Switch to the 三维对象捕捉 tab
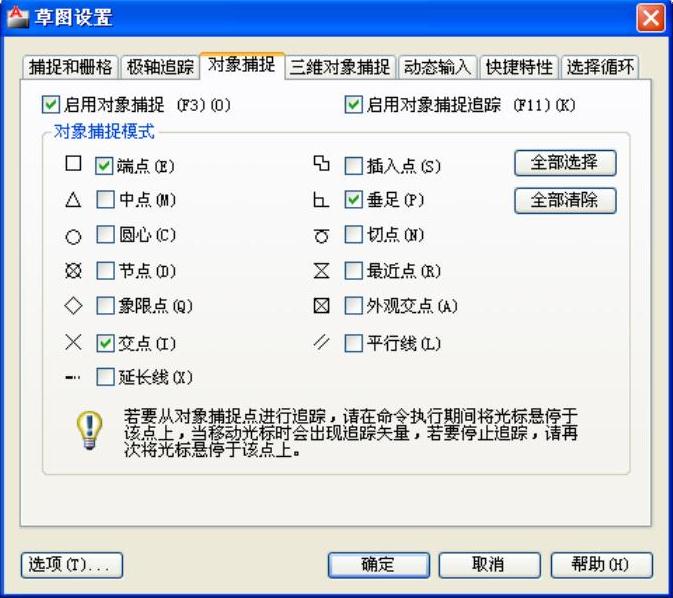The height and width of the screenshot is (598, 673). tap(340, 67)
